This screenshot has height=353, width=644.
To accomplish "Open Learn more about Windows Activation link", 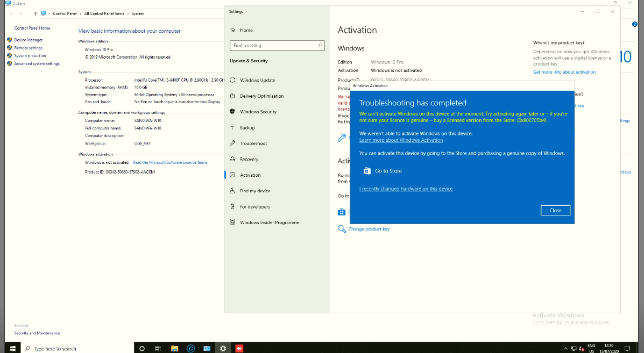I will (401, 140).
